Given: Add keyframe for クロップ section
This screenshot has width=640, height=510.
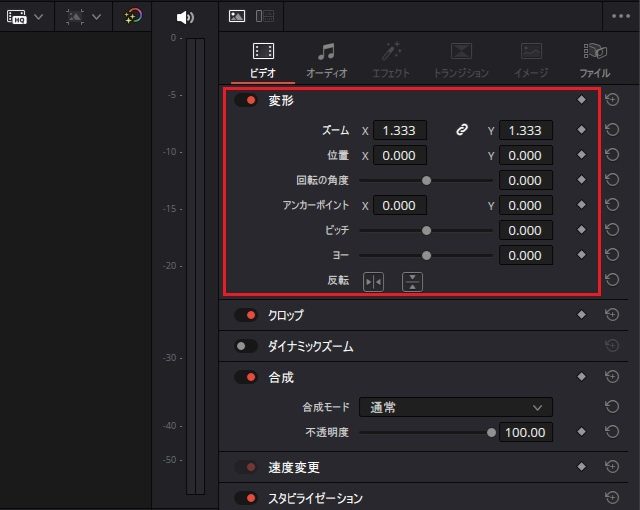Looking at the screenshot, I should pyautogui.click(x=582, y=315).
